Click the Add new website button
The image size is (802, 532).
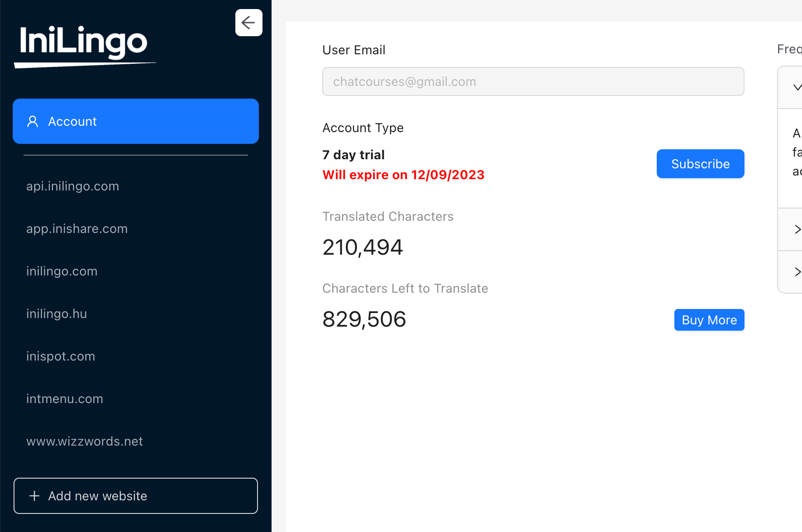pyautogui.click(x=136, y=496)
